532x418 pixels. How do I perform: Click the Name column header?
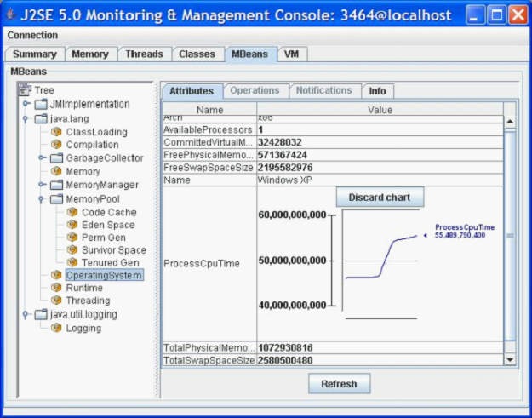(x=210, y=110)
